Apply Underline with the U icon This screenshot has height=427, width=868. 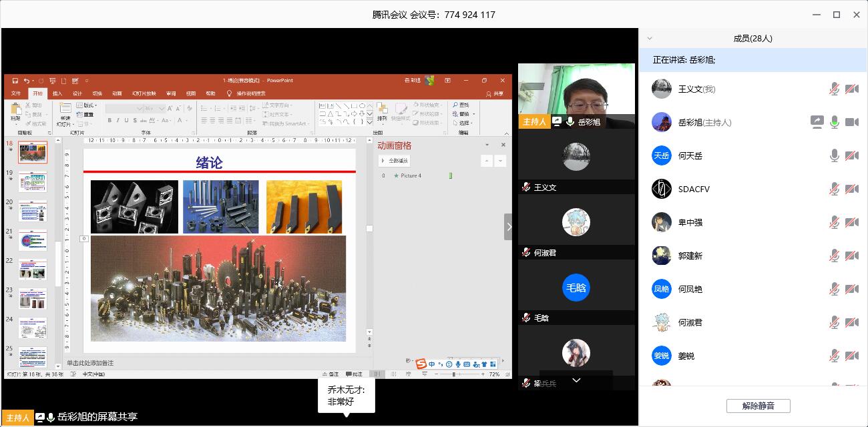tap(127, 121)
